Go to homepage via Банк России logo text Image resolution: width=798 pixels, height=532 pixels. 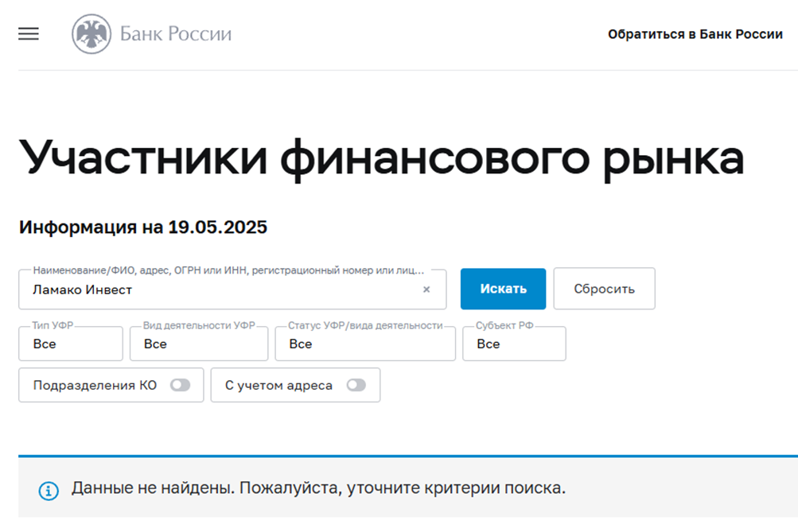(x=176, y=34)
